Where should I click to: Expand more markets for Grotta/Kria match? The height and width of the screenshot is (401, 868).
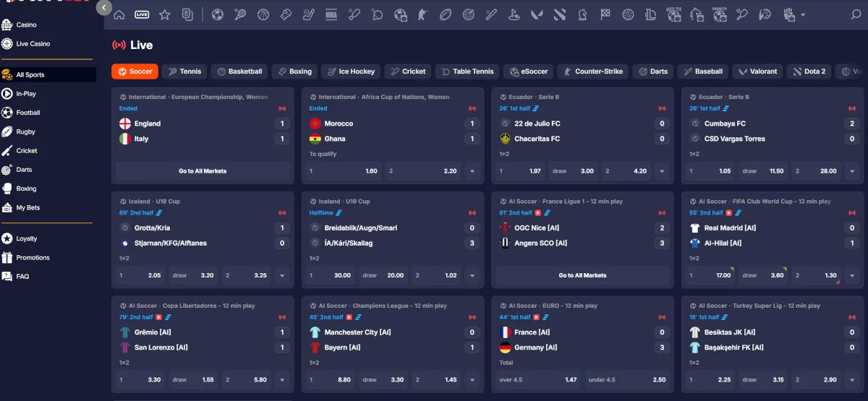pos(282,275)
